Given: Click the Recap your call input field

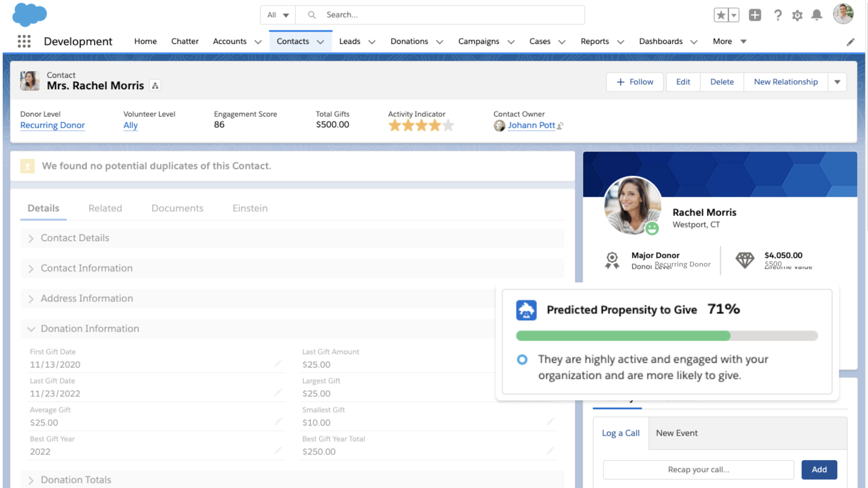Looking at the screenshot, I should [698, 470].
